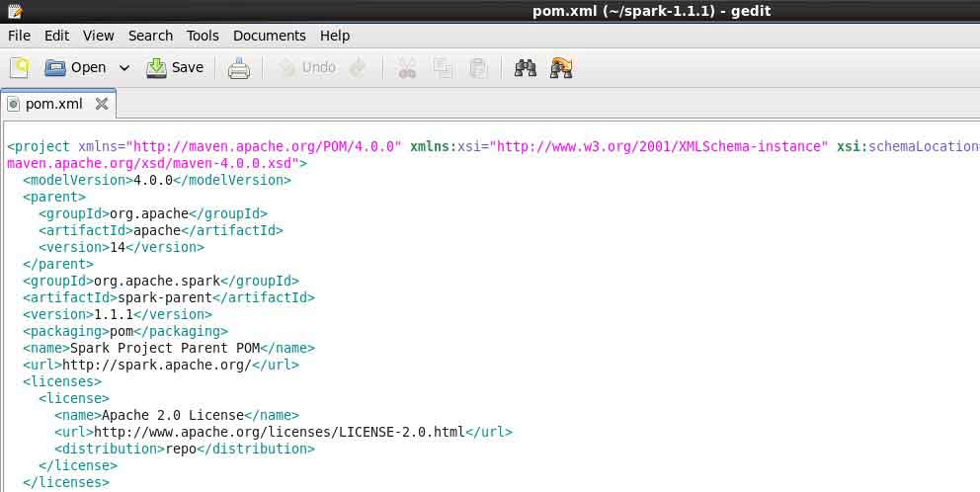Click the New document icon in toolbar
Viewport: 980px width, 492px height.
[x=20, y=67]
